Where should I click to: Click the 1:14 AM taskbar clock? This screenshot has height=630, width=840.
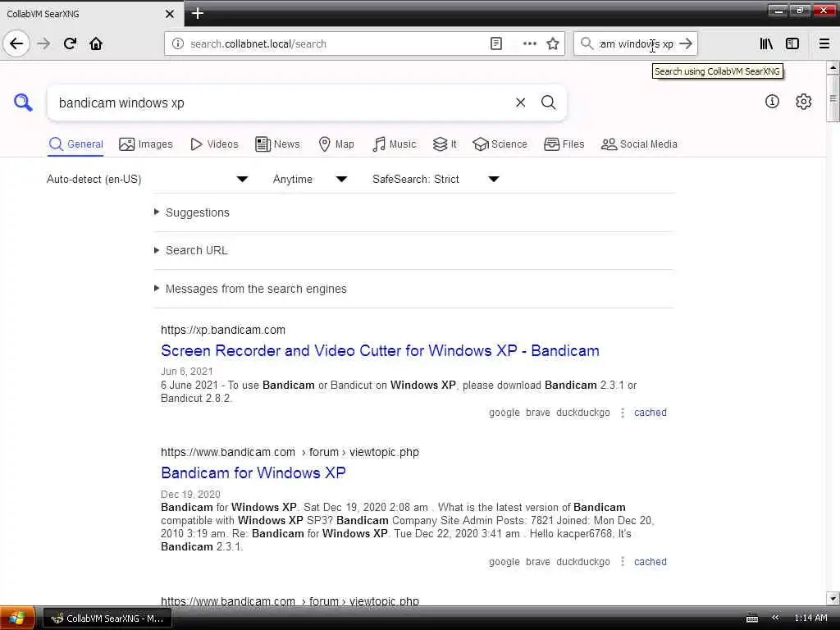[810, 618]
